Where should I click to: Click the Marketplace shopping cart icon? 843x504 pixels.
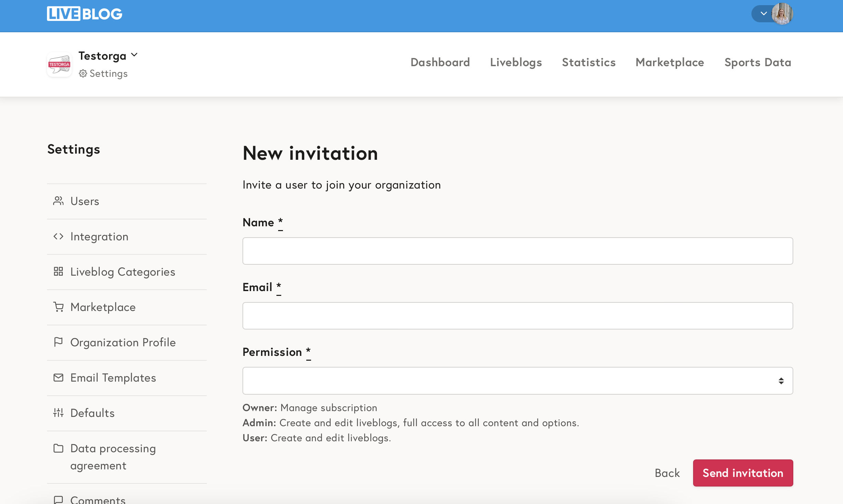pyautogui.click(x=58, y=307)
